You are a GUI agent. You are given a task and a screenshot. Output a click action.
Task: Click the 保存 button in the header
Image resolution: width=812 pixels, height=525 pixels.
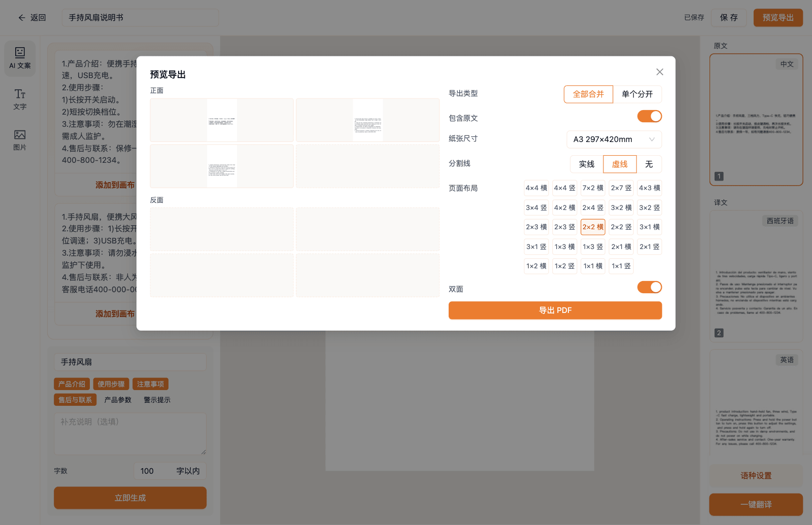[x=729, y=18]
